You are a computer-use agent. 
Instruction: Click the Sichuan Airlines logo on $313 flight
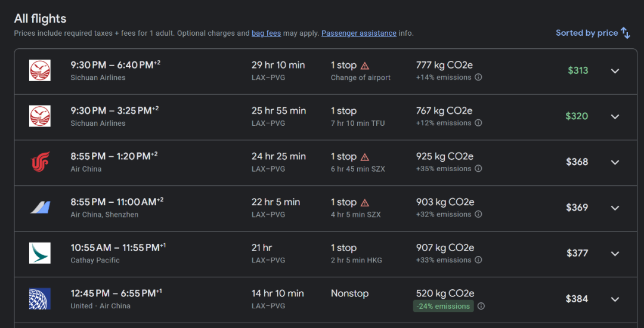click(40, 70)
